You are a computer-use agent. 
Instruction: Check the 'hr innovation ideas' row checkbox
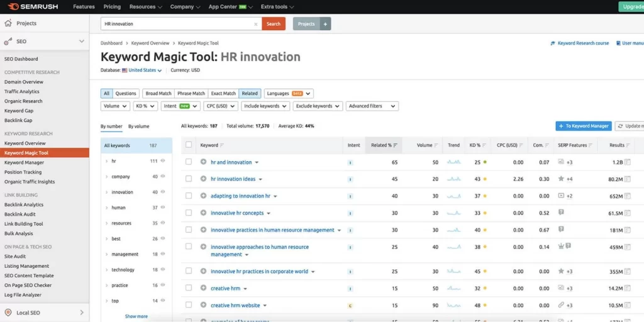click(x=189, y=179)
